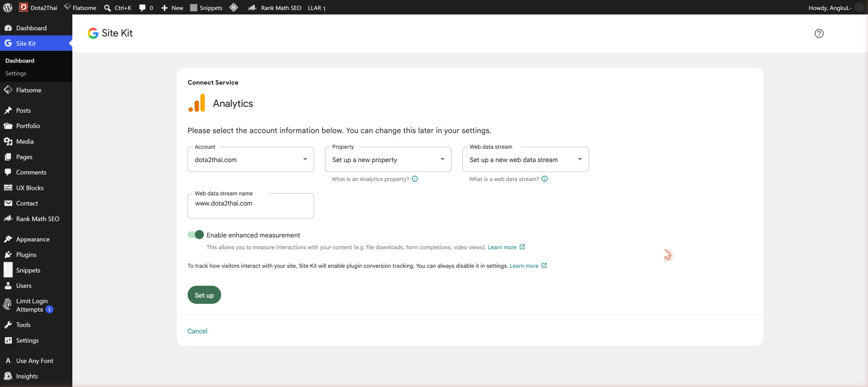This screenshot has width=868, height=387.
Task: Open Comments in the sidebar
Action: [x=36, y=172]
